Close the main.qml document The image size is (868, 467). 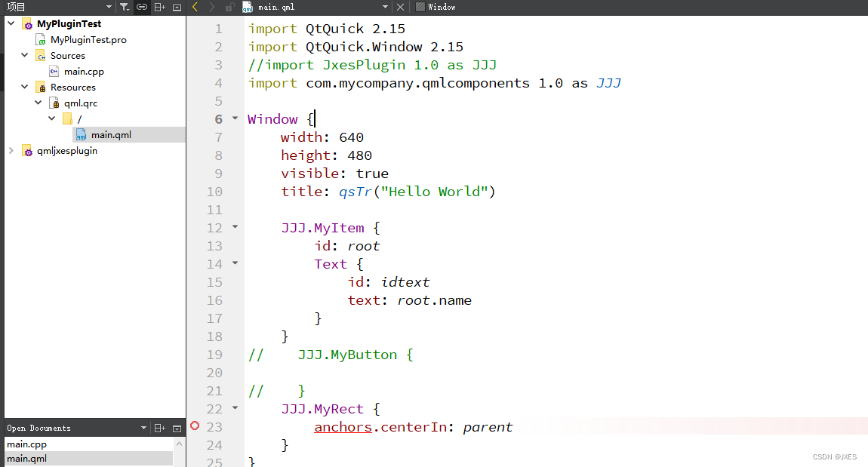pos(400,8)
